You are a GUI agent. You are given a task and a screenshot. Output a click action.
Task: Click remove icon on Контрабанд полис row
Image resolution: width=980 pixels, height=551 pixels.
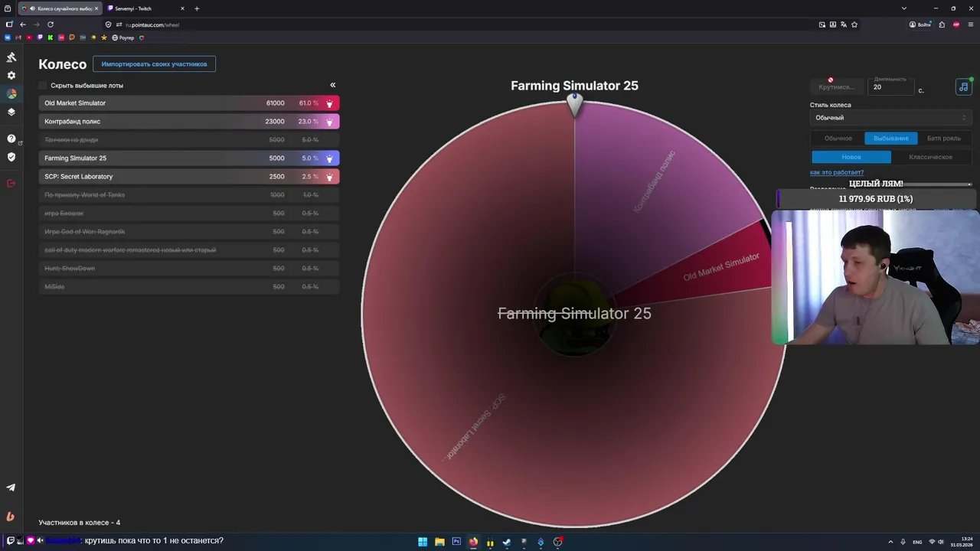click(x=330, y=122)
